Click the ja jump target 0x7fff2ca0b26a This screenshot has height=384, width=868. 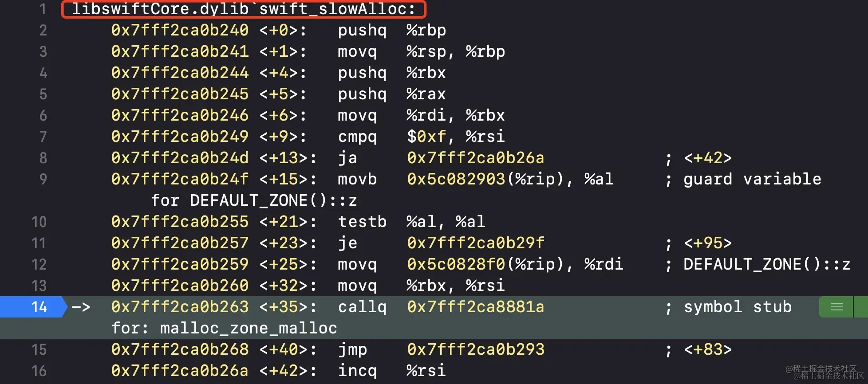click(x=476, y=158)
